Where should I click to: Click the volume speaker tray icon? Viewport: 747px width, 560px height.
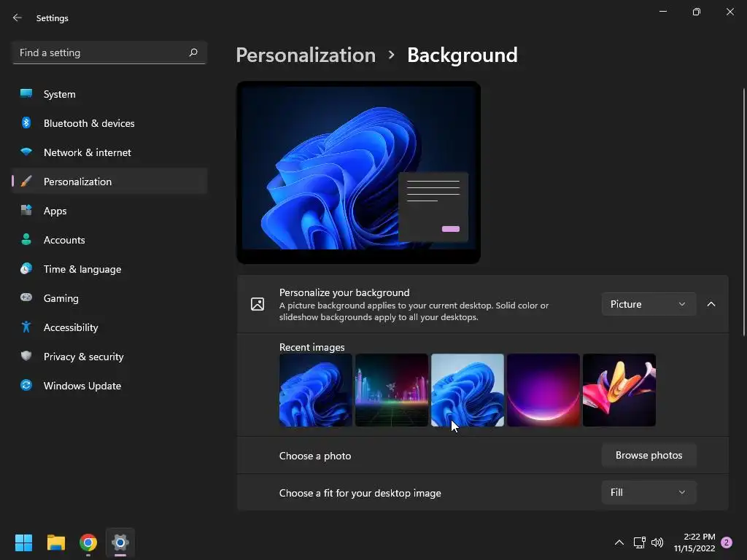[x=657, y=542]
